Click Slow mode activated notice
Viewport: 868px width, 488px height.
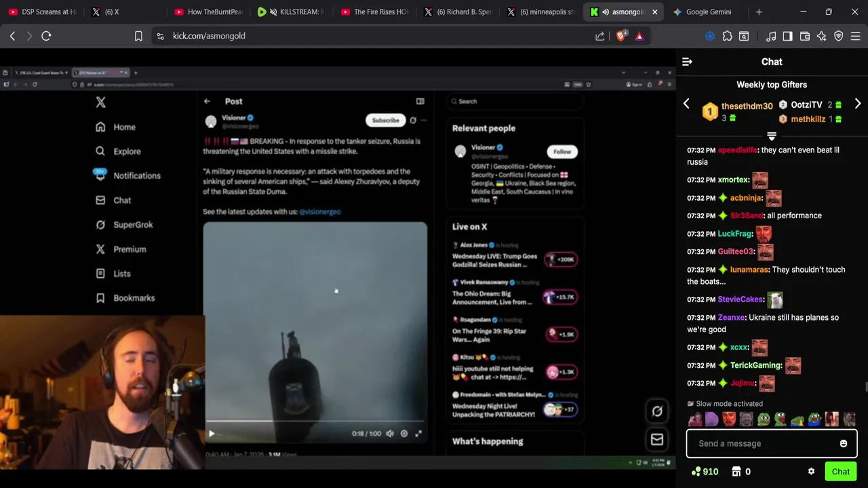tap(725, 403)
